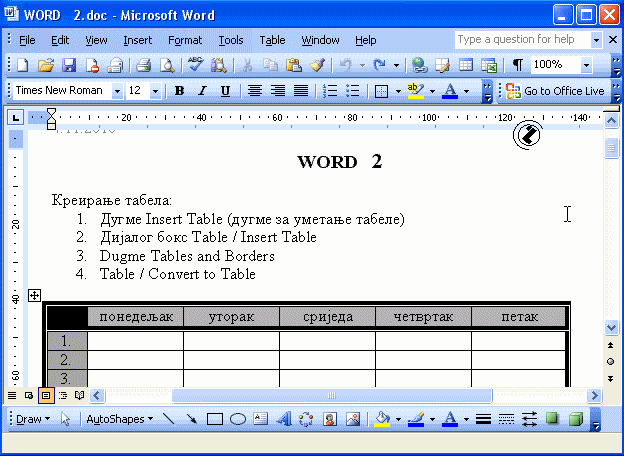The image size is (624, 456).
Task: Toggle Italic formatting
Action: 202,91
